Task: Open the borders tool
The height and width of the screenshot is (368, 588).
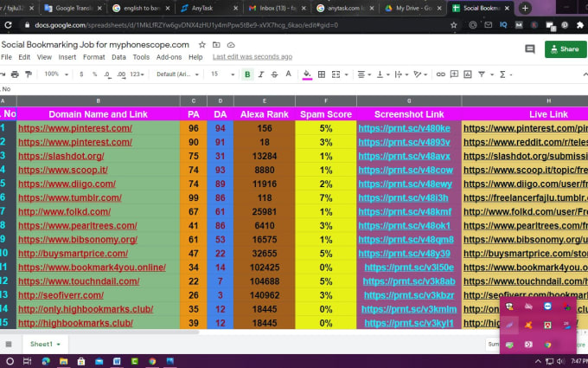Action: pos(322,74)
